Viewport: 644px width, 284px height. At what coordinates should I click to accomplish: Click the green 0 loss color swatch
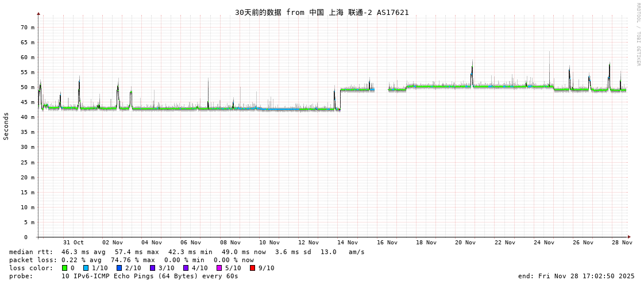click(x=65, y=268)
